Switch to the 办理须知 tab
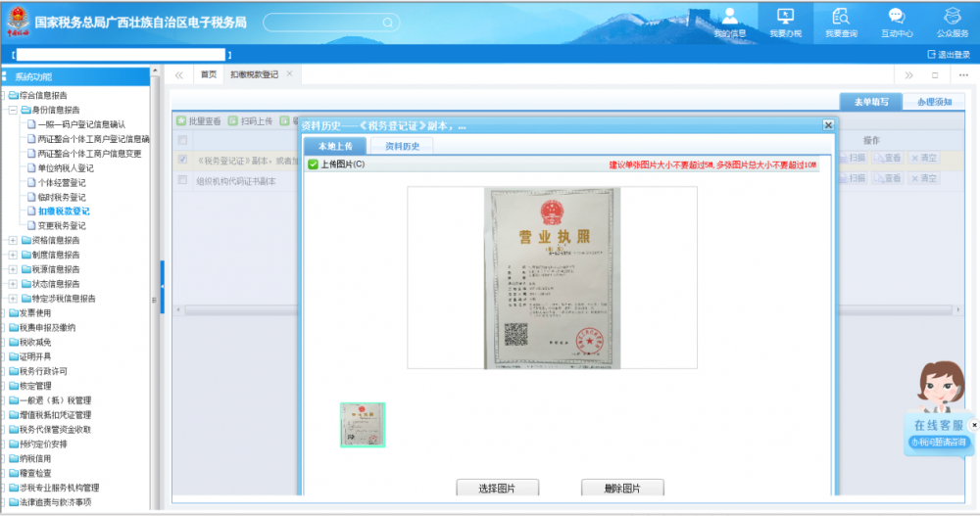 click(x=933, y=102)
